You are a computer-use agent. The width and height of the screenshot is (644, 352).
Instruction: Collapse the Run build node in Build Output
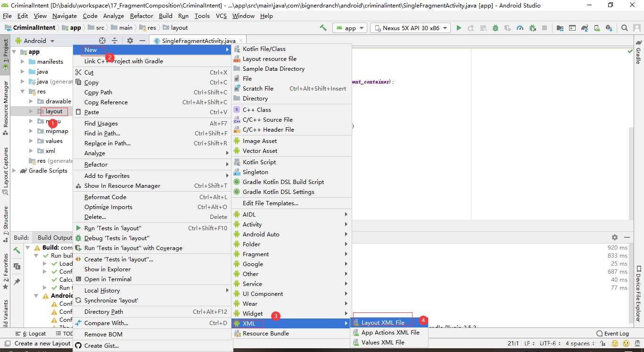pos(36,256)
